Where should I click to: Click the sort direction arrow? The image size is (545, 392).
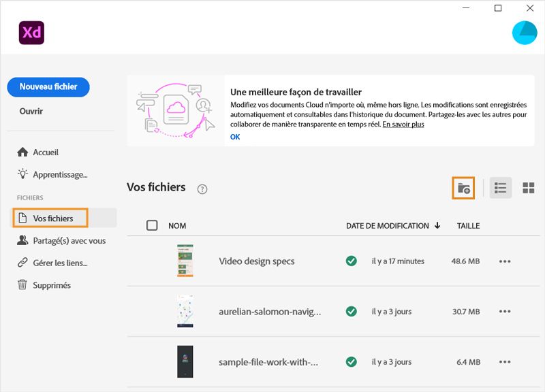pos(437,225)
